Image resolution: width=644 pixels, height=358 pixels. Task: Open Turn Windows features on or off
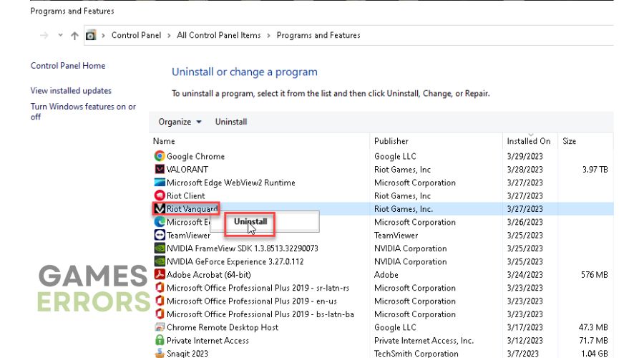pos(83,112)
